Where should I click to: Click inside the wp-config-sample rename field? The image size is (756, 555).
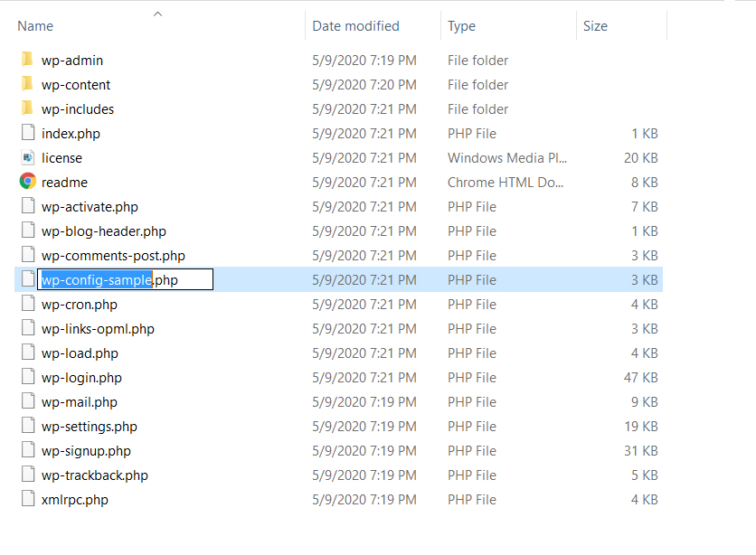tap(127, 280)
